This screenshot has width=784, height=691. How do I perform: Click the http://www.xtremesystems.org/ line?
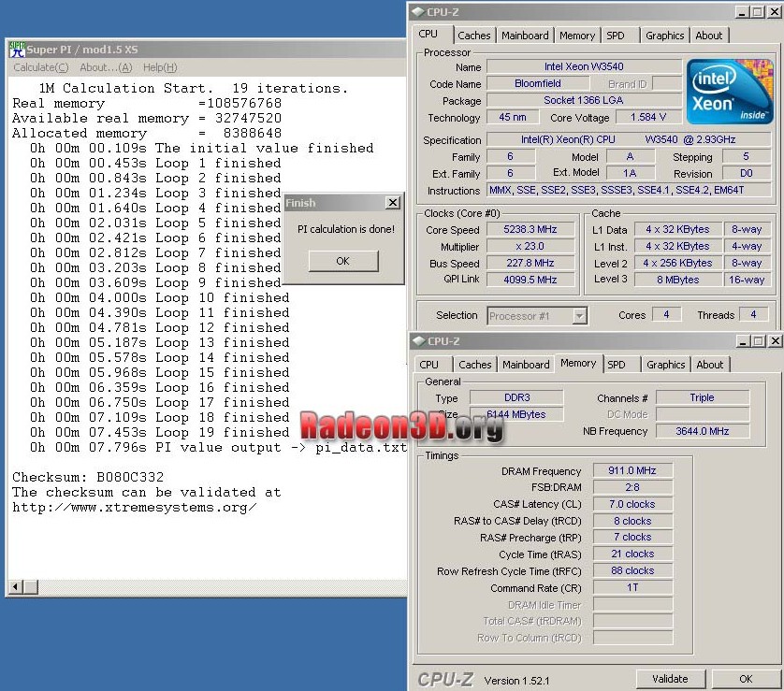coord(135,508)
